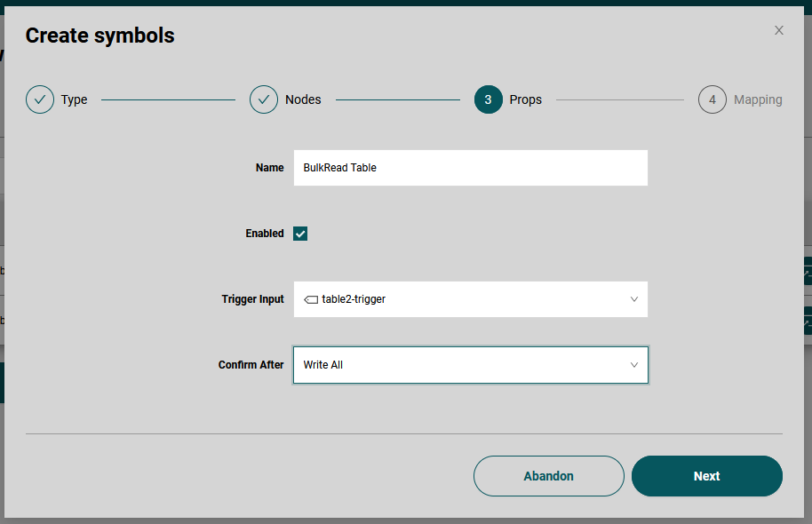Switch to the Nodes step label
The width and height of the screenshot is (812, 524).
(303, 99)
